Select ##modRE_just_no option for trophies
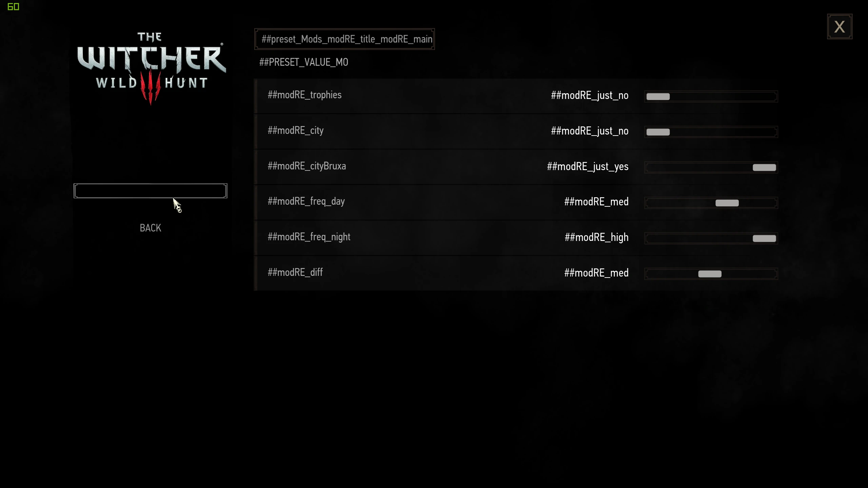Image resolution: width=868 pixels, height=488 pixels. click(658, 96)
